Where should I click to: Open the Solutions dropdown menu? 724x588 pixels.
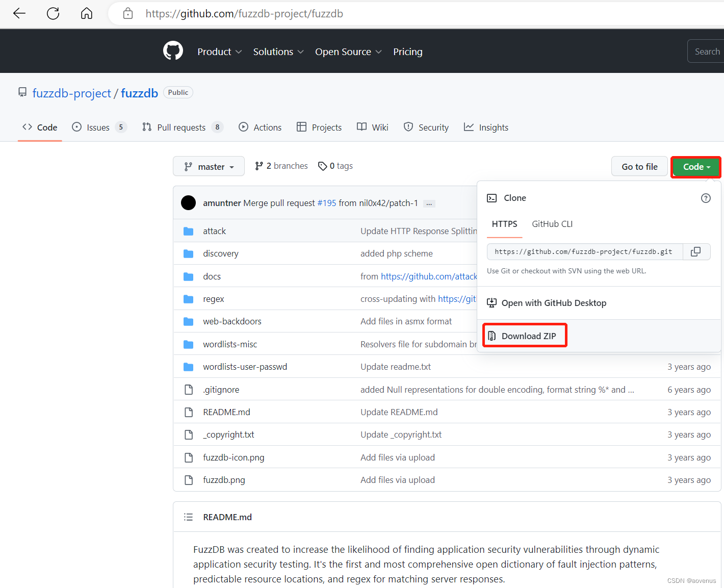(x=278, y=52)
